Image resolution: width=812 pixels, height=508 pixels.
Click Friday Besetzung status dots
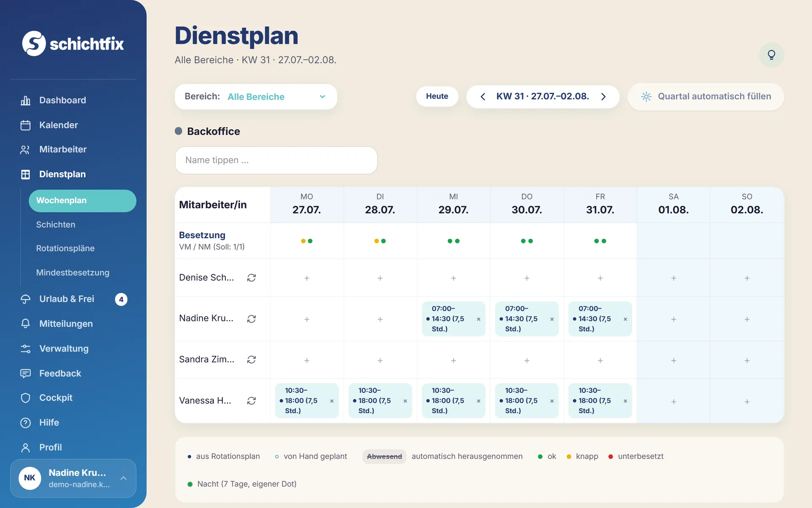600,241
